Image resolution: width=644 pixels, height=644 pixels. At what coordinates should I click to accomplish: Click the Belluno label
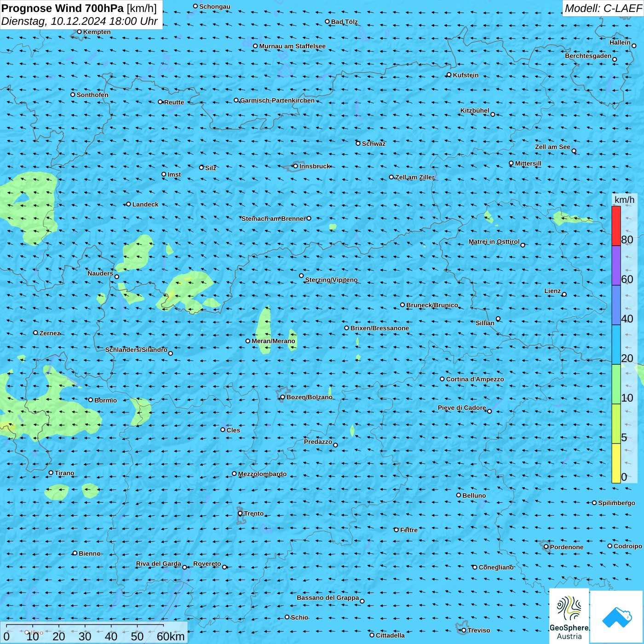474,495
